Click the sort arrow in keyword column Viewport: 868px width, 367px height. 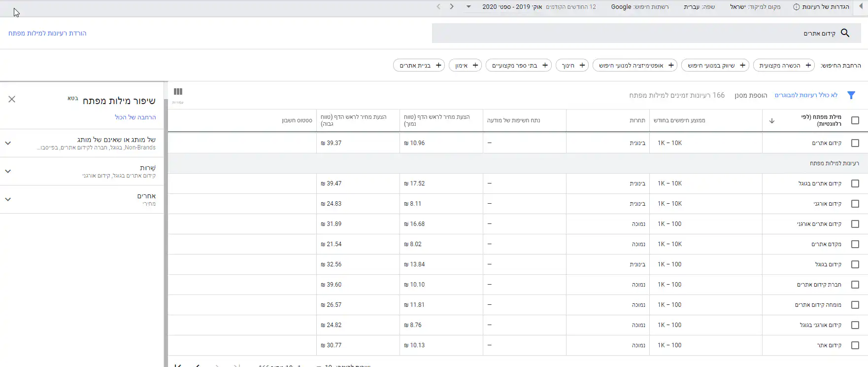pos(771,121)
